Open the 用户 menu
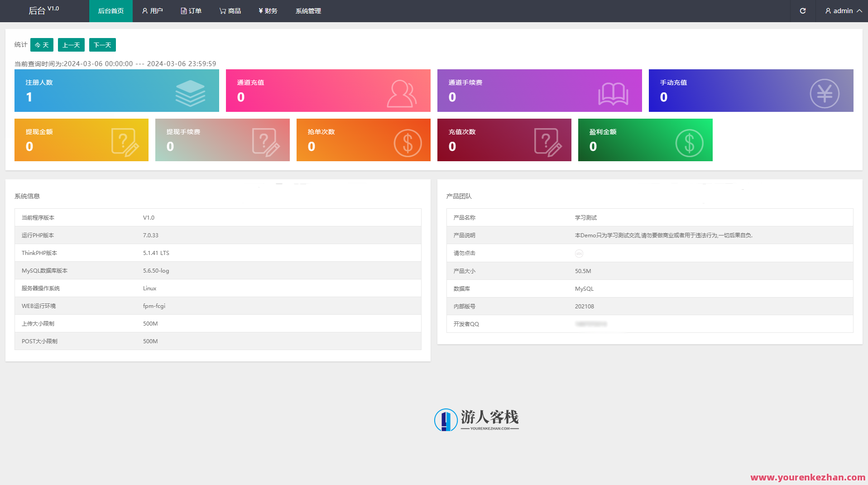Screen dimensions: 868x485 click(152, 11)
